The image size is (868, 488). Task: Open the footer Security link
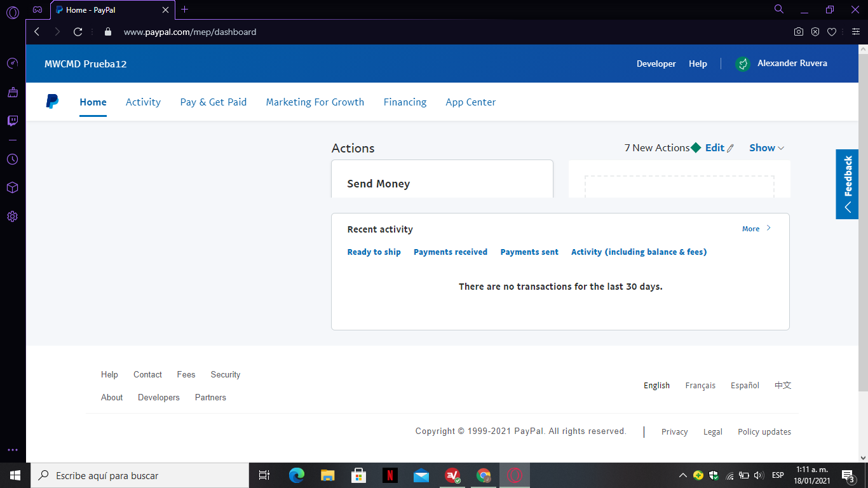pos(226,375)
